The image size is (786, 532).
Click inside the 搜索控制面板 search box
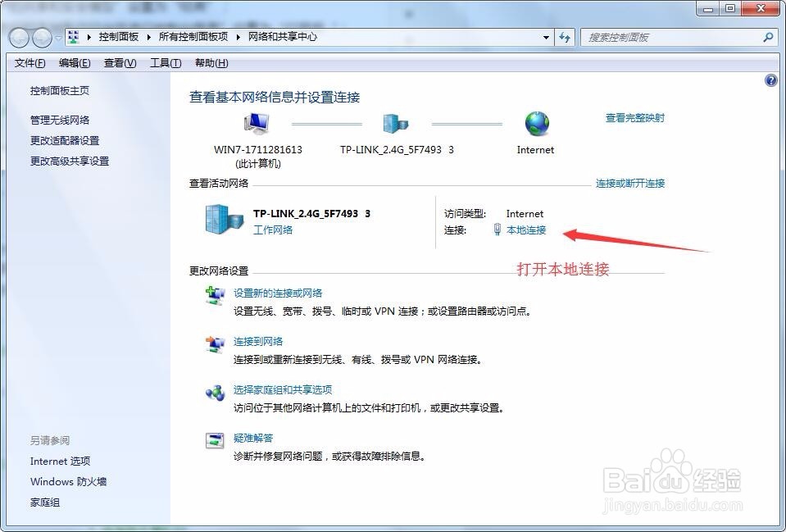click(680, 37)
